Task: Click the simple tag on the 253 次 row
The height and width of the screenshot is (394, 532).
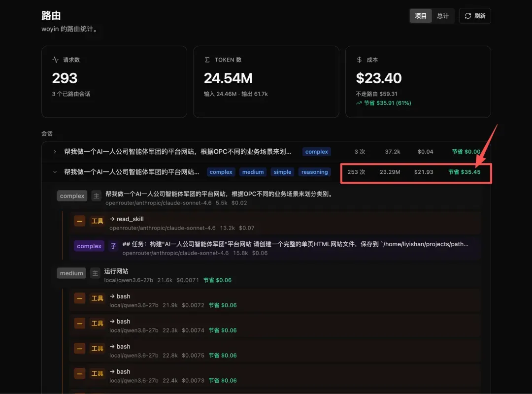Action: (282, 172)
